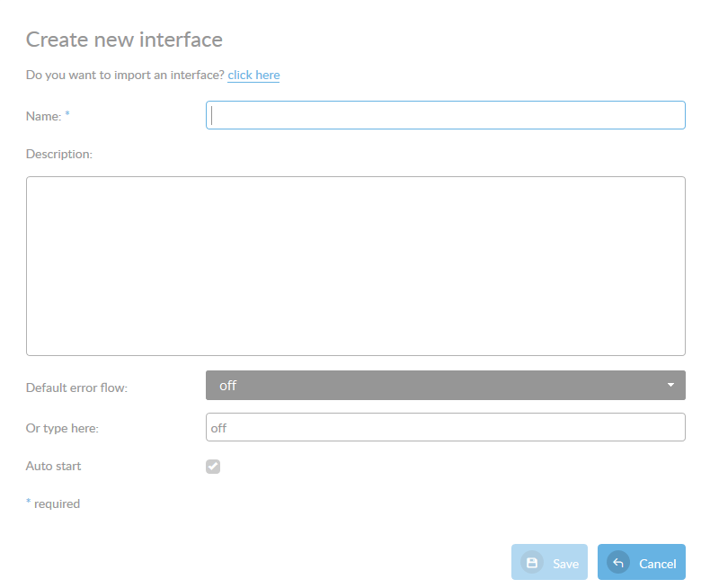Open the Default error flow dropdown
This screenshot has width=701, height=588.
click(x=445, y=385)
